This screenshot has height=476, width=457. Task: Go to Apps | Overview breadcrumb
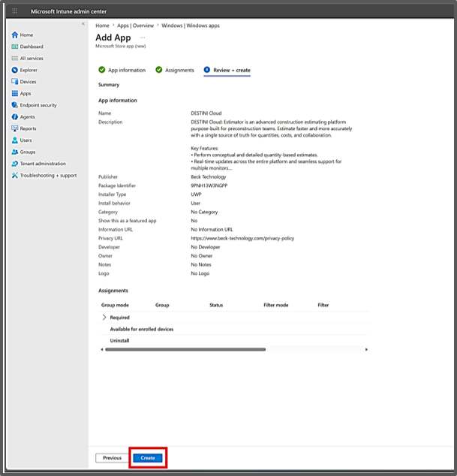pyautogui.click(x=135, y=26)
